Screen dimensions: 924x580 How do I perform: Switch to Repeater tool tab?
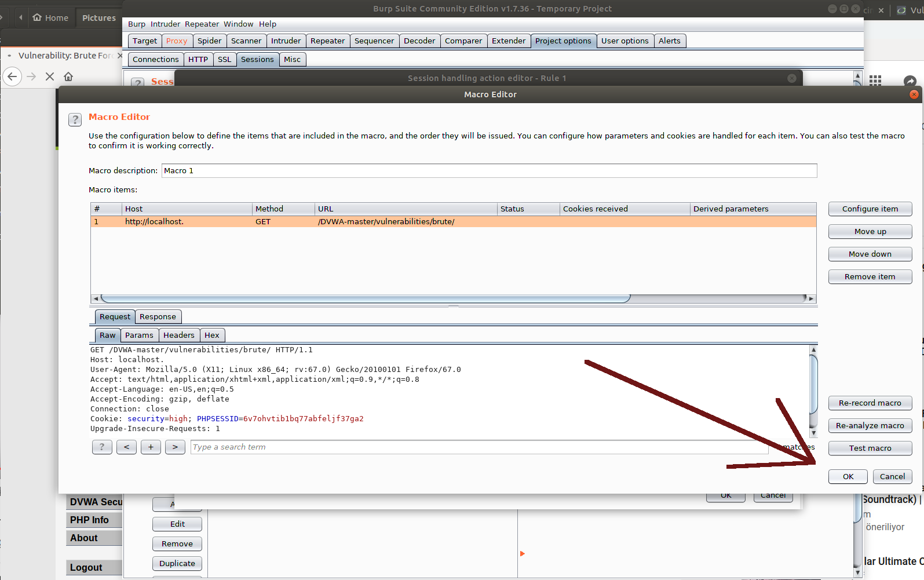[x=328, y=41]
